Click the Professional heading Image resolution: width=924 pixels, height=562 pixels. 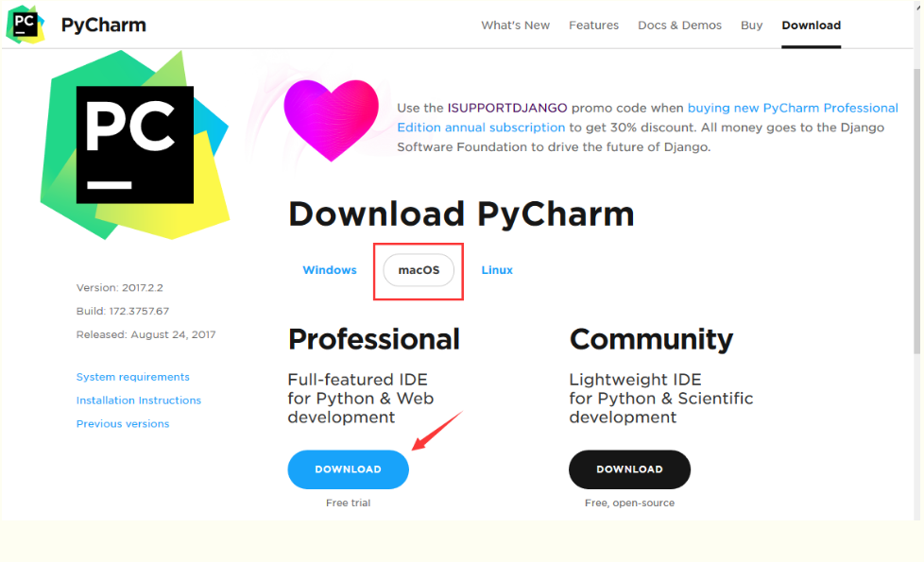[x=373, y=339]
